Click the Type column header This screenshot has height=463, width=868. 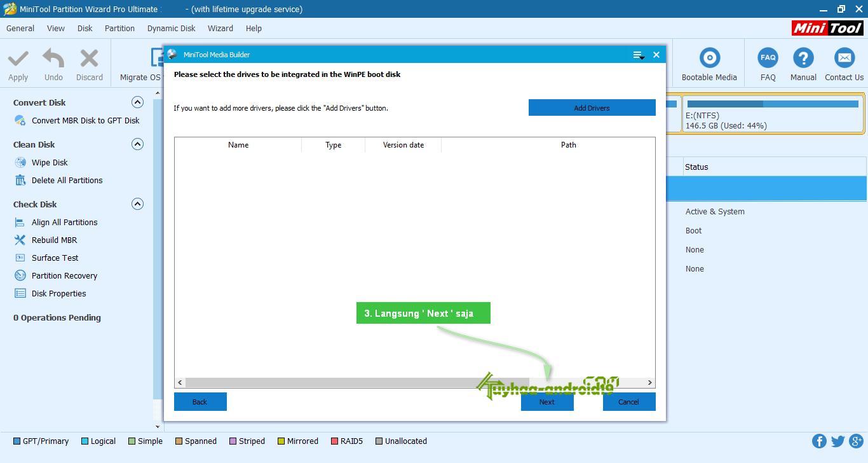point(334,145)
